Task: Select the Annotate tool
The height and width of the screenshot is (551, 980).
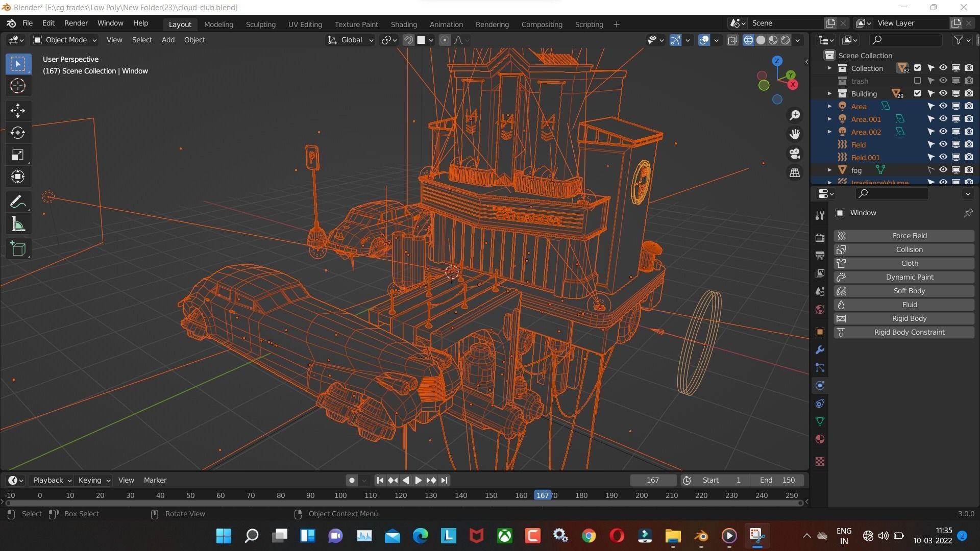Action: pyautogui.click(x=18, y=202)
